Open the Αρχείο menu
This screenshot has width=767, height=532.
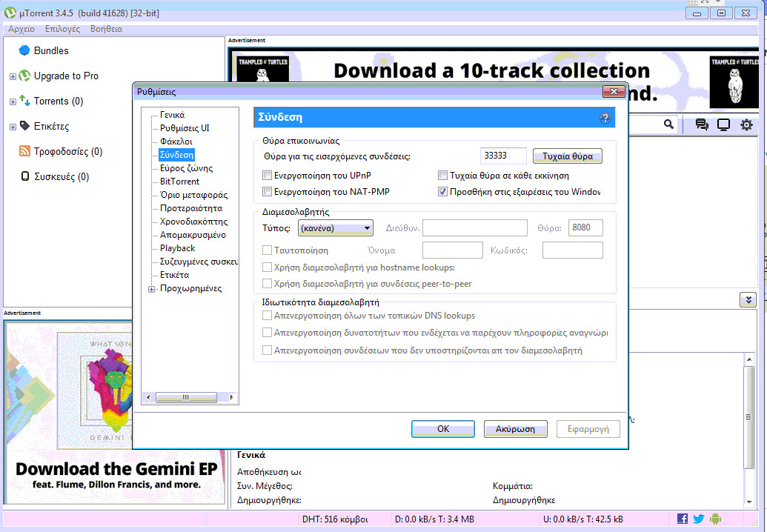pyautogui.click(x=21, y=29)
